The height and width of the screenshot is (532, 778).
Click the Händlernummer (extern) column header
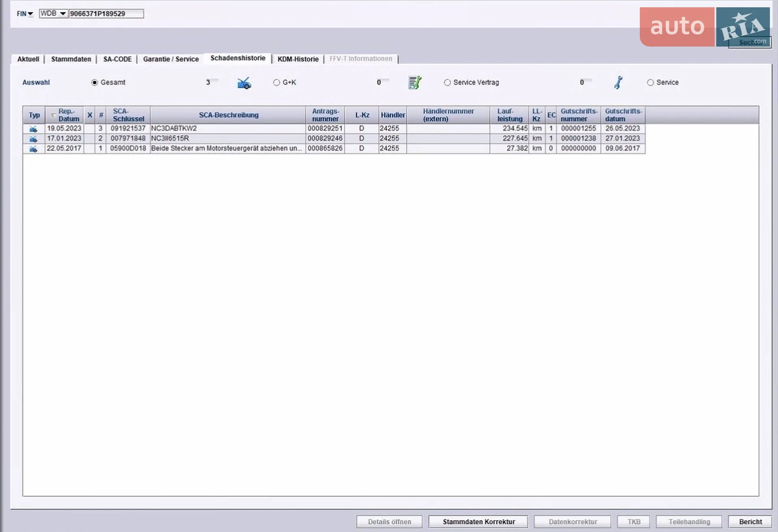point(448,115)
